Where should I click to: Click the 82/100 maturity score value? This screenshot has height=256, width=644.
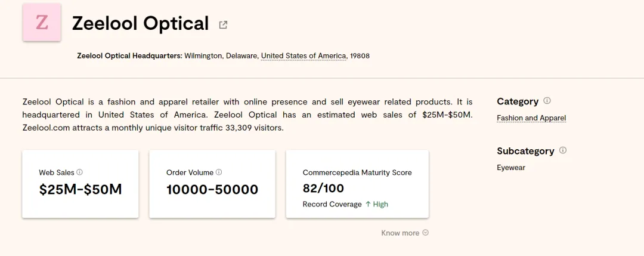coord(323,189)
